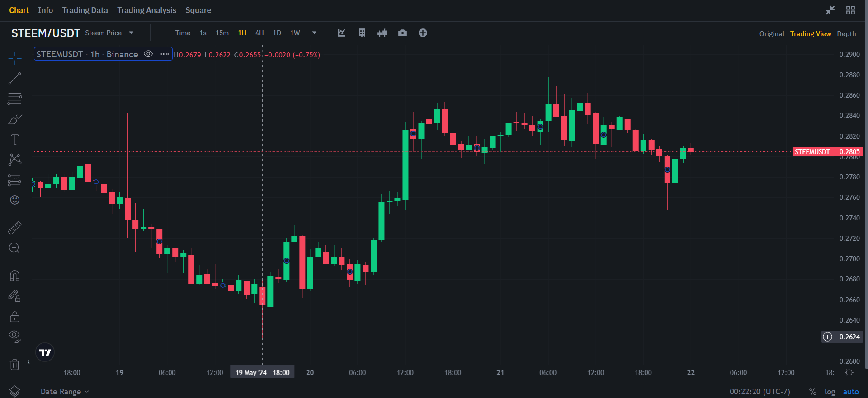Image resolution: width=868 pixels, height=398 pixels.
Task: Take a chart snapshot with the camera
Action: pyautogui.click(x=402, y=33)
